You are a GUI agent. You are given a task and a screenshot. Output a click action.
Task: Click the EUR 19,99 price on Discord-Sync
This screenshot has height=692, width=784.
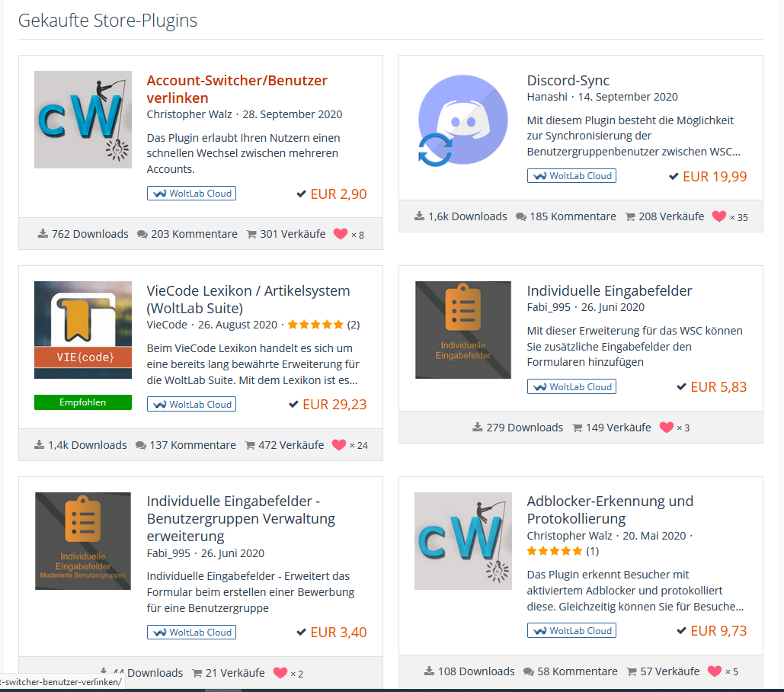(x=714, y=177)
